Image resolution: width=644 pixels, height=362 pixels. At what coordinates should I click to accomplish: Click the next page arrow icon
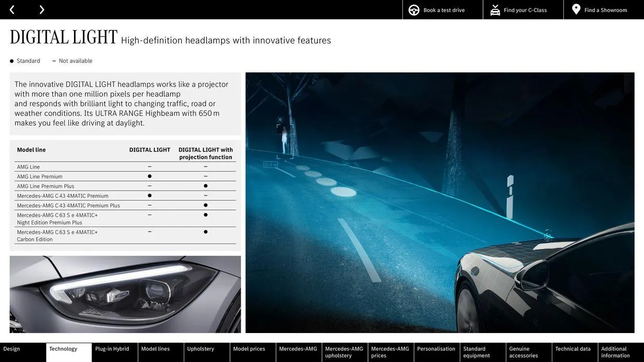(x=41, y=10)
